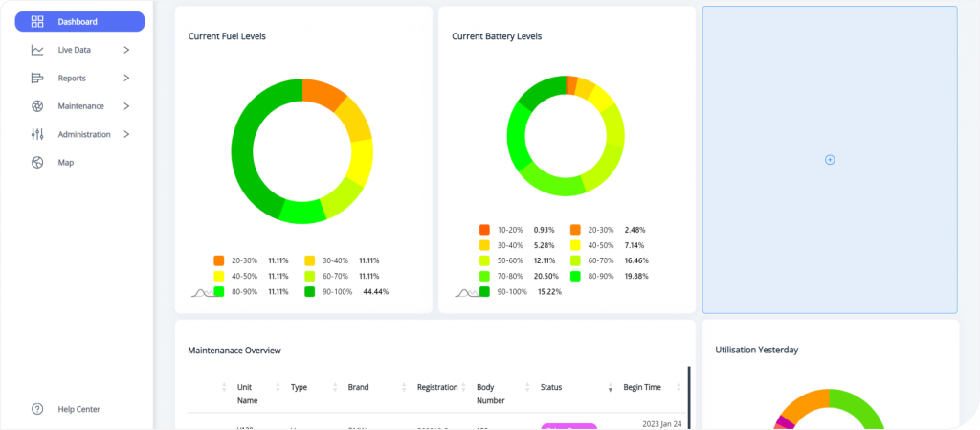980x430 pixels.
Task: Open the Help Center link
Action: 78,409
